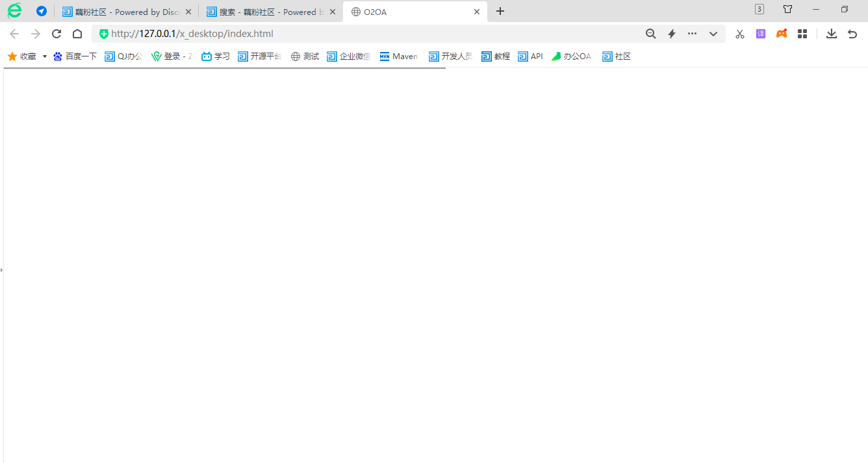Click the notification badge showing 3
Image resolution: width=868 pixels, height=463 pixels.
[x=759, y=9]
